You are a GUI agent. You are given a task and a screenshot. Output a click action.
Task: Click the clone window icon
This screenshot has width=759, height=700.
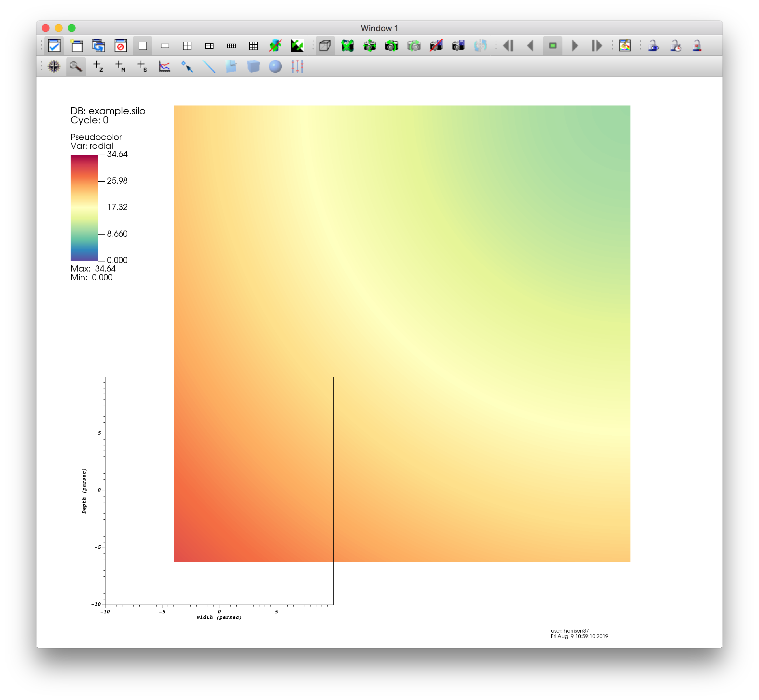[x=99, y=46]
